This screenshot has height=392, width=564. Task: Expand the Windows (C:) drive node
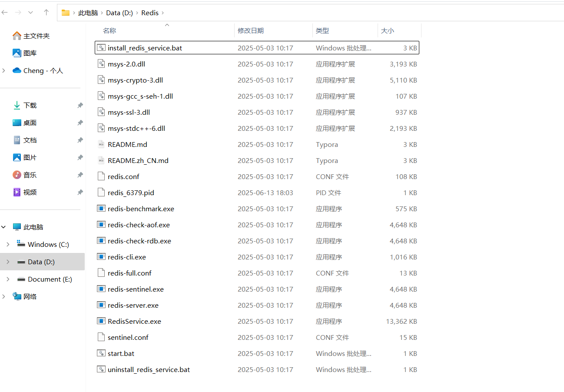tap(8, 244)
